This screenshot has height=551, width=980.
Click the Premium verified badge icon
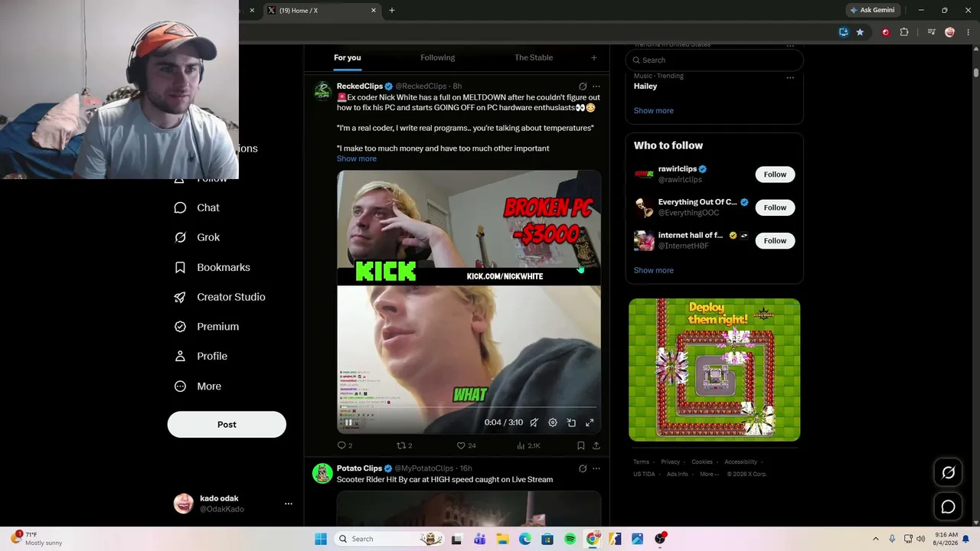point(180,327)
